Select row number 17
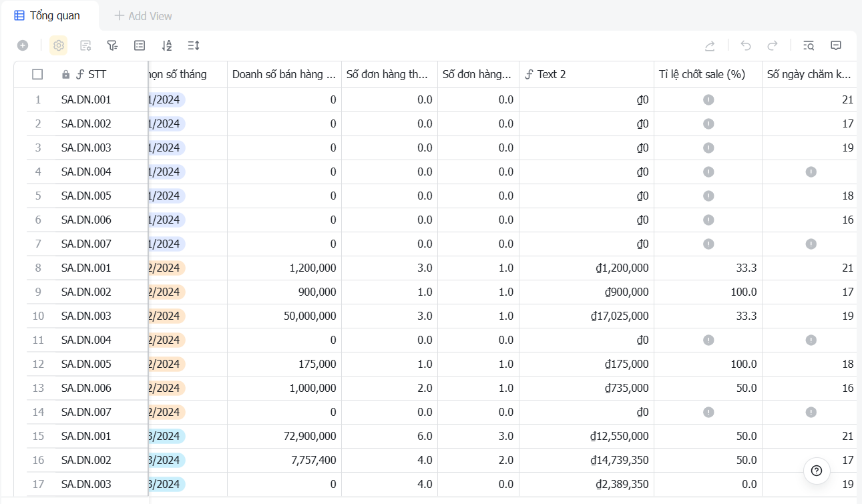The image size is (862, 504). pyautogui.click(x=38, y=484)
